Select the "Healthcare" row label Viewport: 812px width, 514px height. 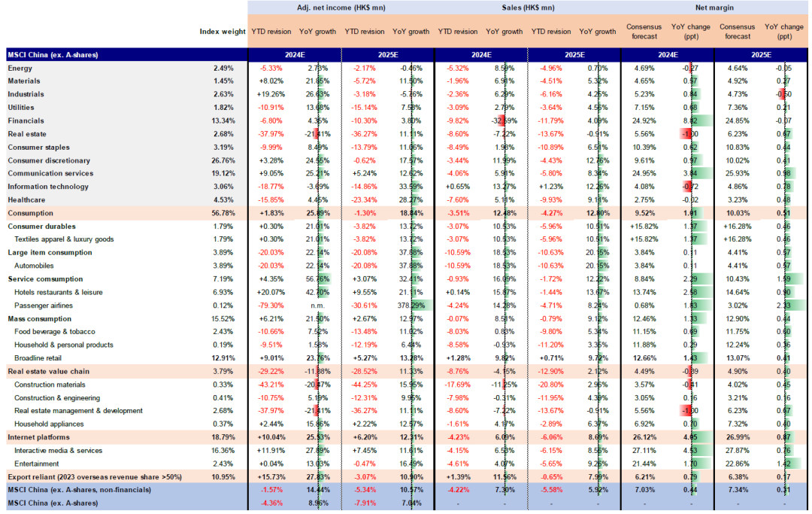tap(26, 200)
